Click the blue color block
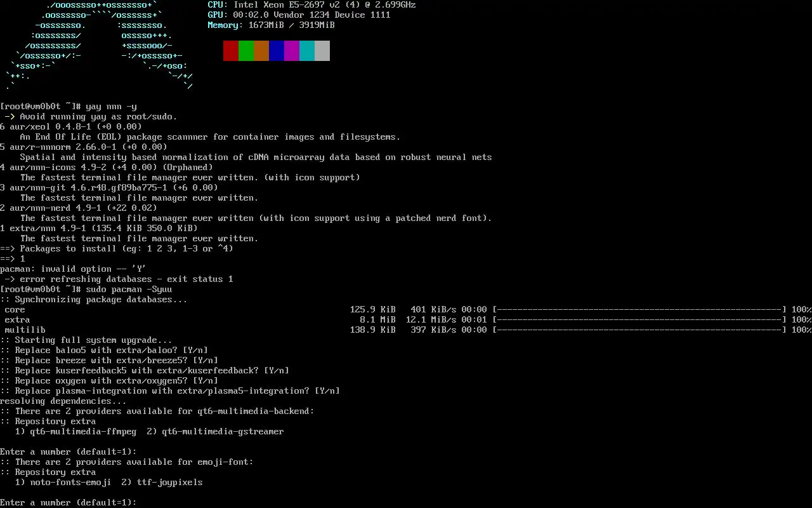Screen dimensions: 812x508 pos(277,51)
